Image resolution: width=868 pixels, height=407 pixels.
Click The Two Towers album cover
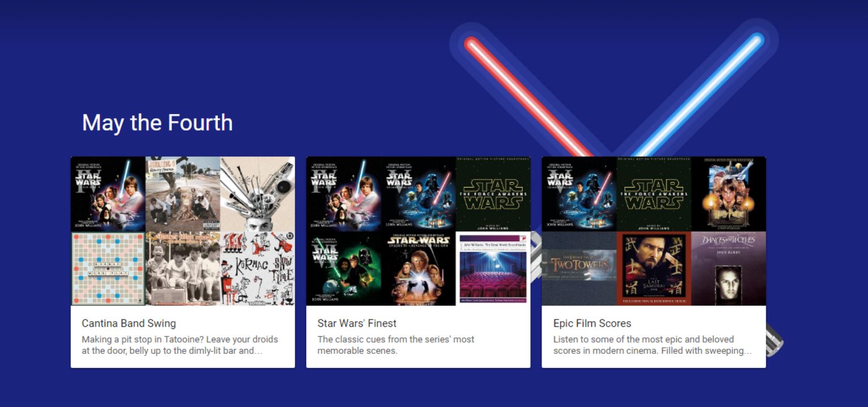point(579,269)
